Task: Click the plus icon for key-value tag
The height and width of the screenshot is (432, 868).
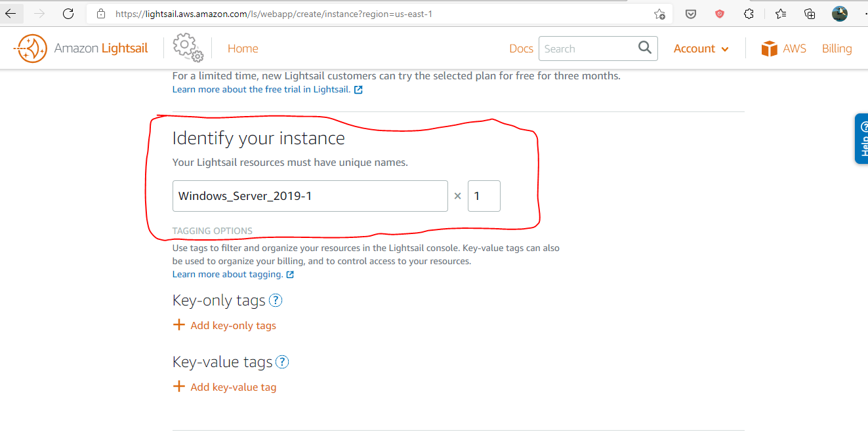Action: [178, 386]
